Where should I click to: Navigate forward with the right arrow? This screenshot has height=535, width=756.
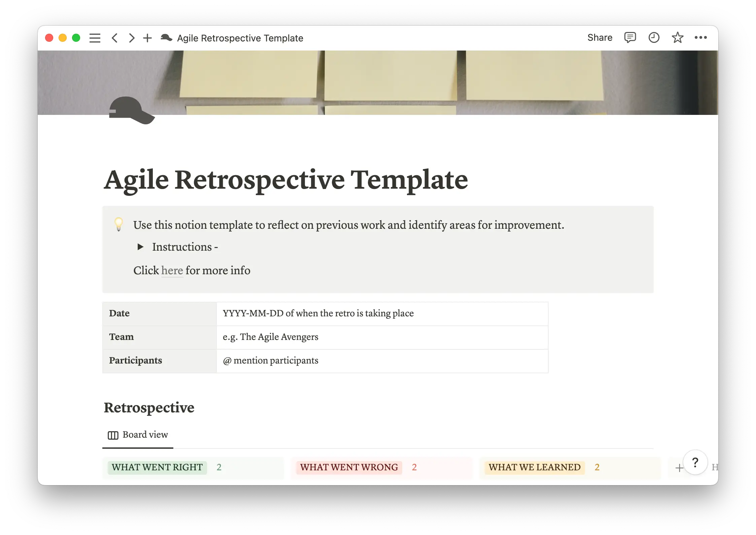(131, 38)
